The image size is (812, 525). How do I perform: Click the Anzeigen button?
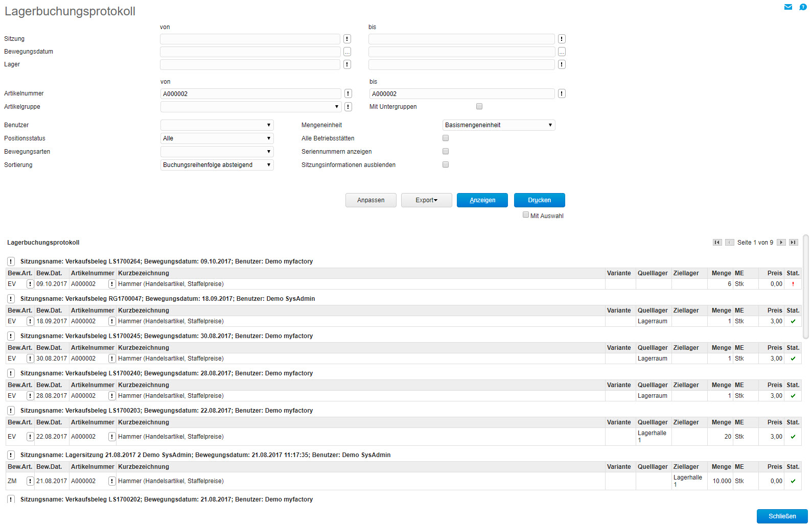(x=482, y=200)
